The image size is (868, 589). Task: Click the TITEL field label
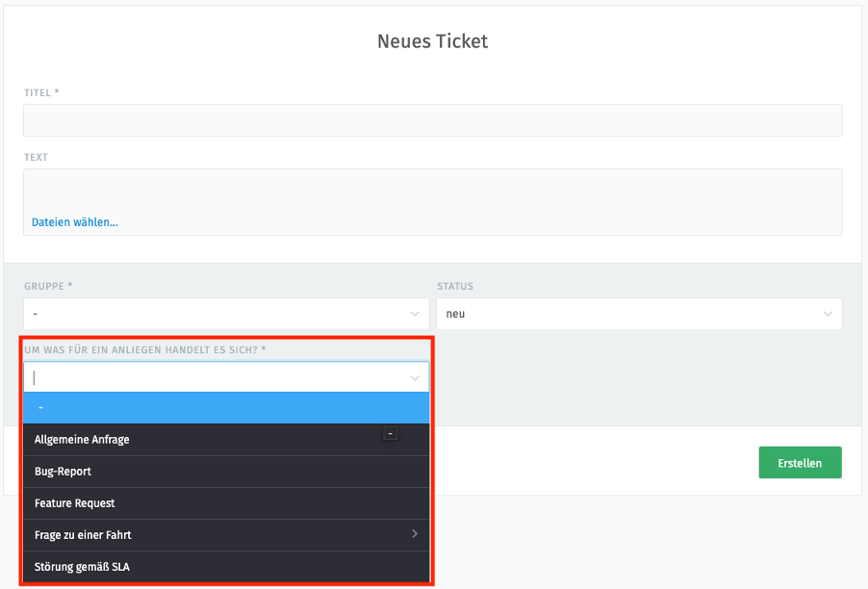tap(41, 92)
